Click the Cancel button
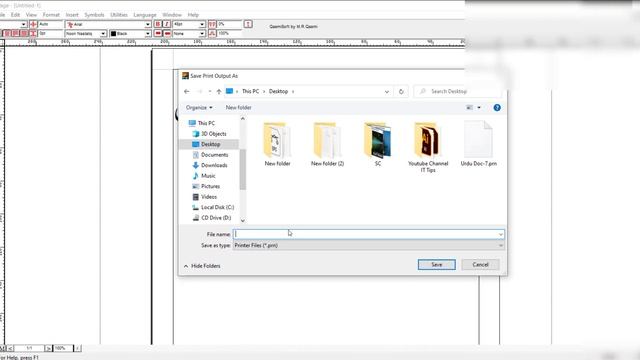The height and width of the screenshot is (360, 640). click(x=480, y=264)
